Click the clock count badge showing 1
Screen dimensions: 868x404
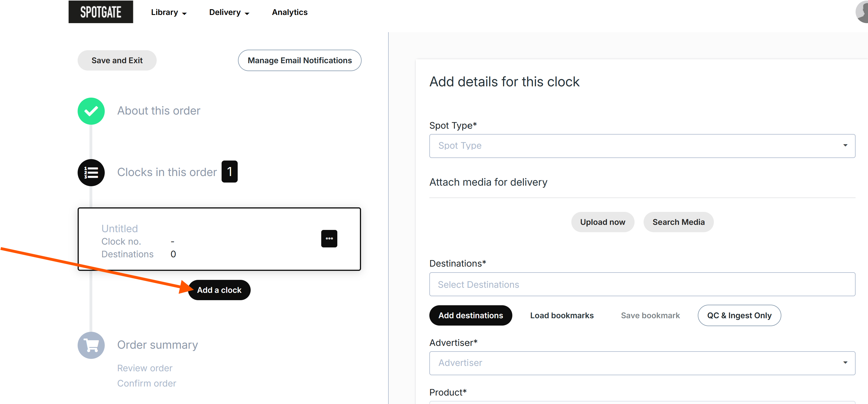[229, 172]
